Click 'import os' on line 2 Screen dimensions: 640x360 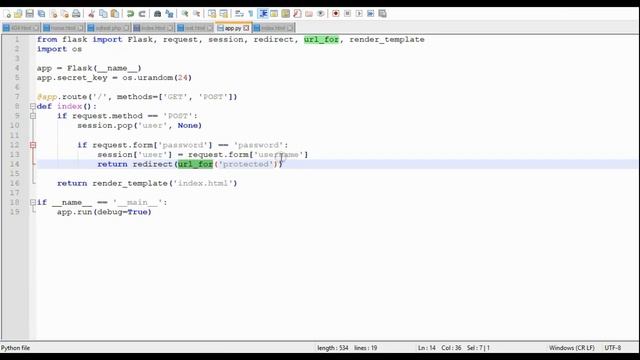click(x=59, y=49)
